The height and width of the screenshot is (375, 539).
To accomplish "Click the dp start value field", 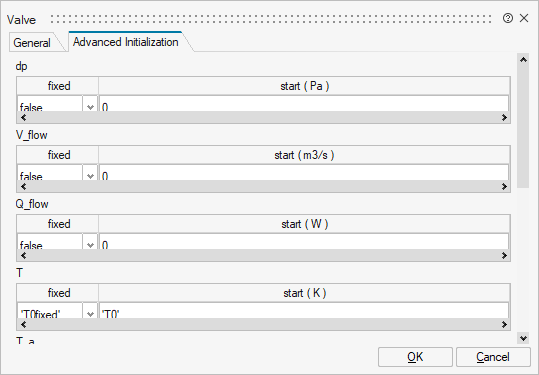I will click(304, 104).
